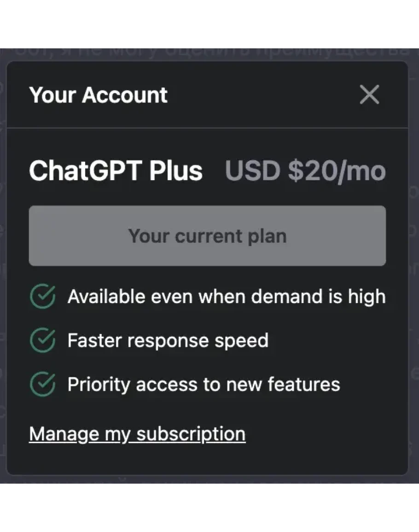Viewport: 419px width, 532px height.
Task: Click the checkmark icon beside "Available even when demand is high"
Action: click(x=42, y=297)
